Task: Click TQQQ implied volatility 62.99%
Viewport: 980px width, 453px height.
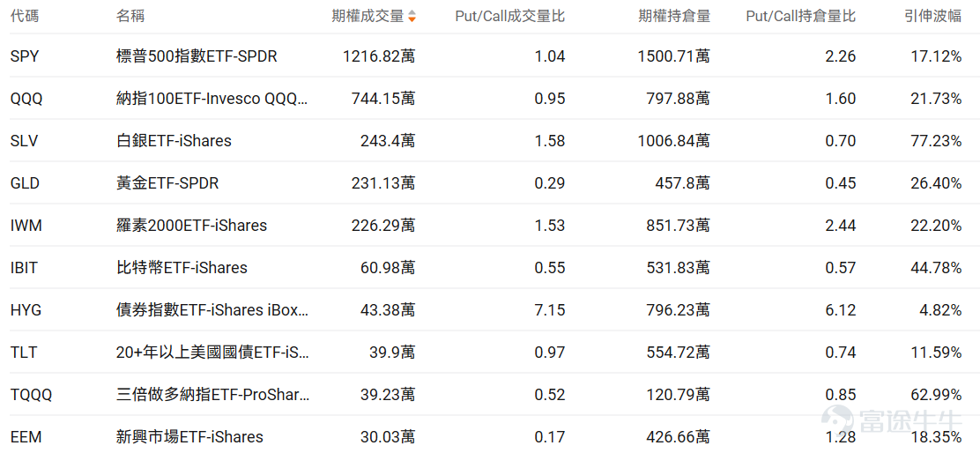Action: pyautogui.click(x=936, y=394)
